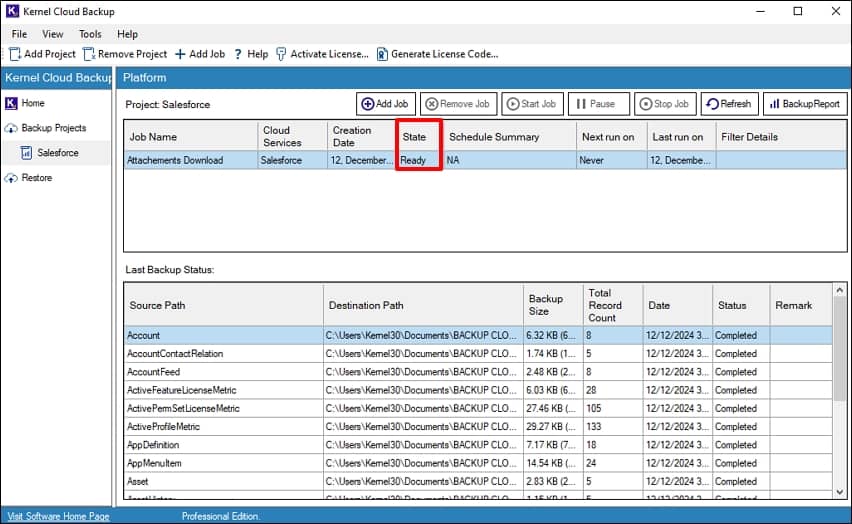
Task: Open the Help menu in menu bar
Action: [127, 34]
